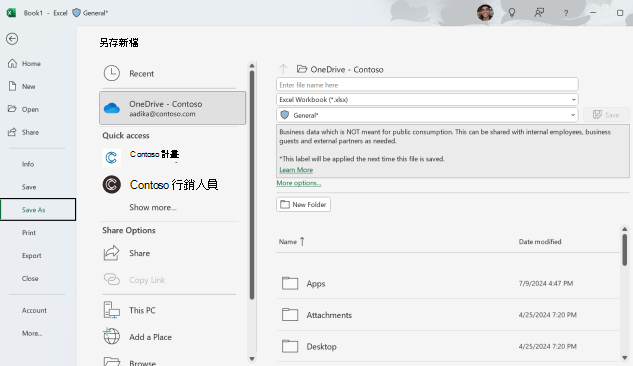Open Help question mark icon
The image size is (633, 366).
(x=566, y=13)
